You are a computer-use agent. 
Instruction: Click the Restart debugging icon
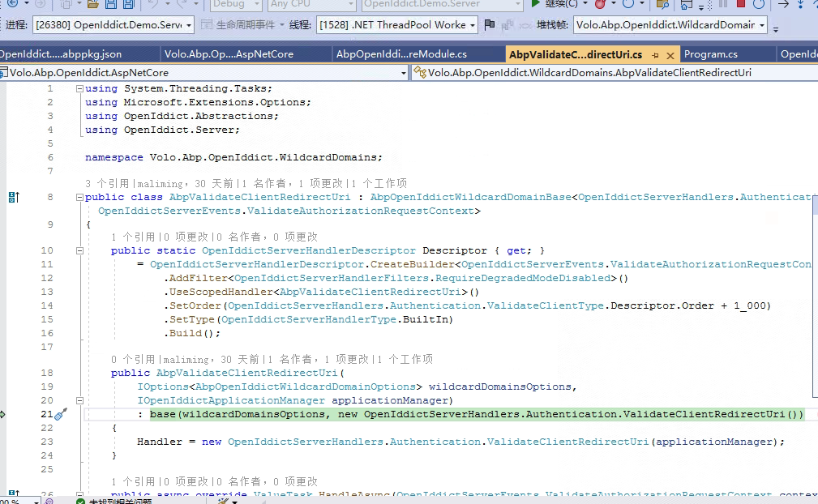(759, 6)
